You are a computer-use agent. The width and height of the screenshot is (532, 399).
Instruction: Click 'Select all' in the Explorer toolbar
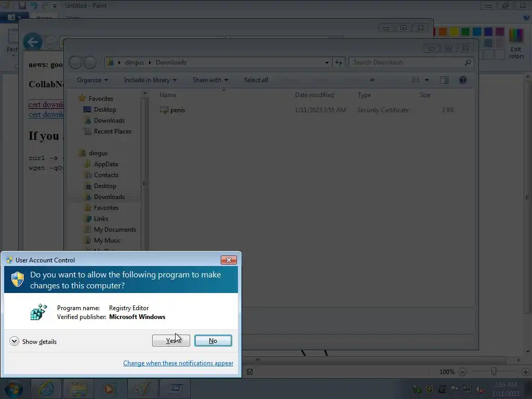256,80
